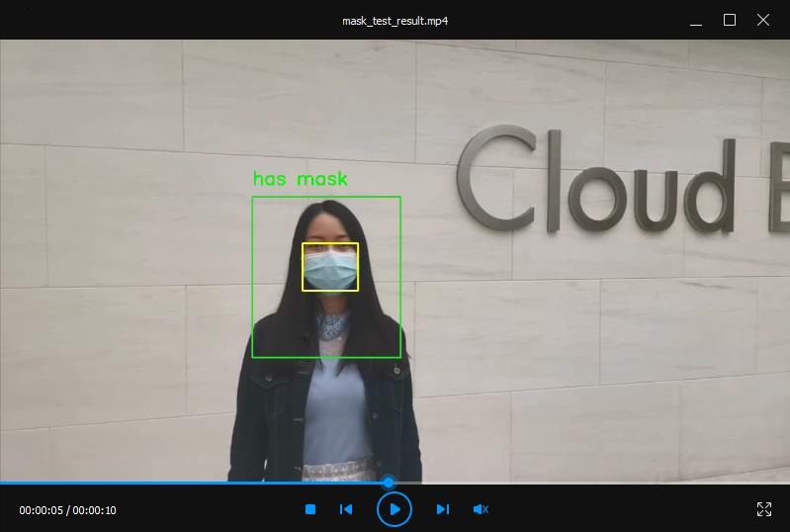
Task: Click the mask_test_result.mp4 title
Action: 395,20
